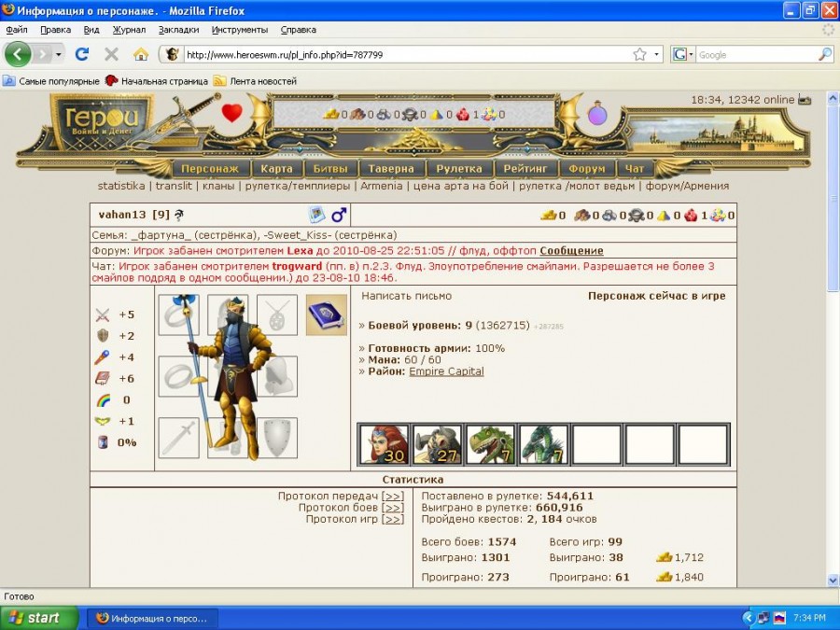
Task: Expand the address bar history dropdown
Action: [656, 54]
